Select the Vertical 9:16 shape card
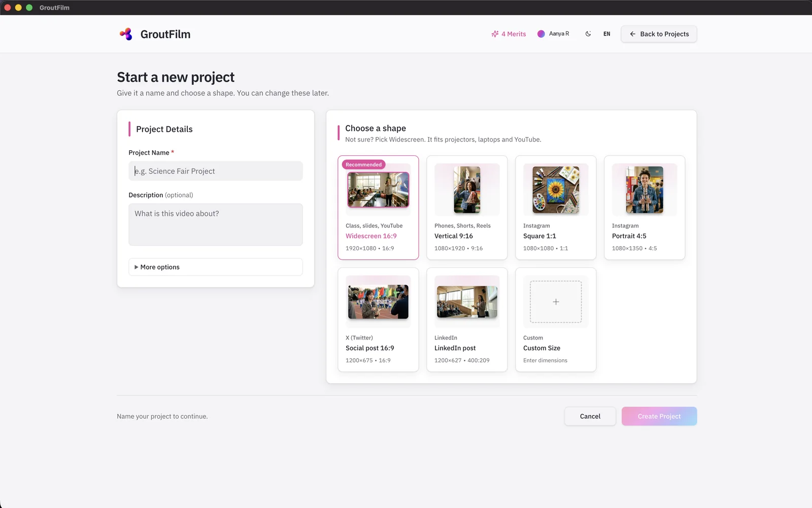This screenshot has width=812, height=508. pyautogui.click(x=467, y=208)
